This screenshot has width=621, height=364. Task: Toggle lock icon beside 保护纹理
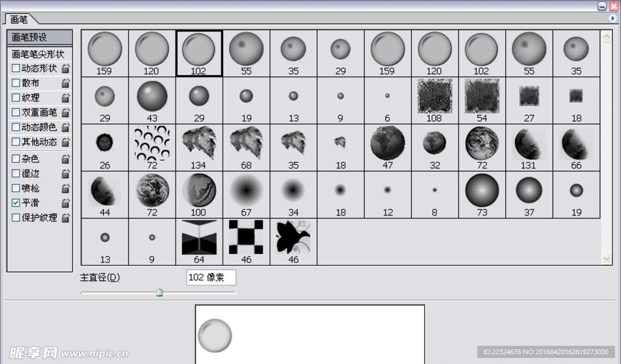click(x=65, y=217)
